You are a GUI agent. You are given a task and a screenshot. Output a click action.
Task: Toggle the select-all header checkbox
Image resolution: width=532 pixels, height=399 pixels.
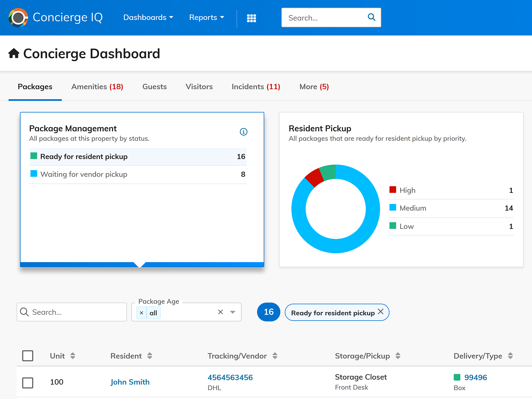coord(28,356)
